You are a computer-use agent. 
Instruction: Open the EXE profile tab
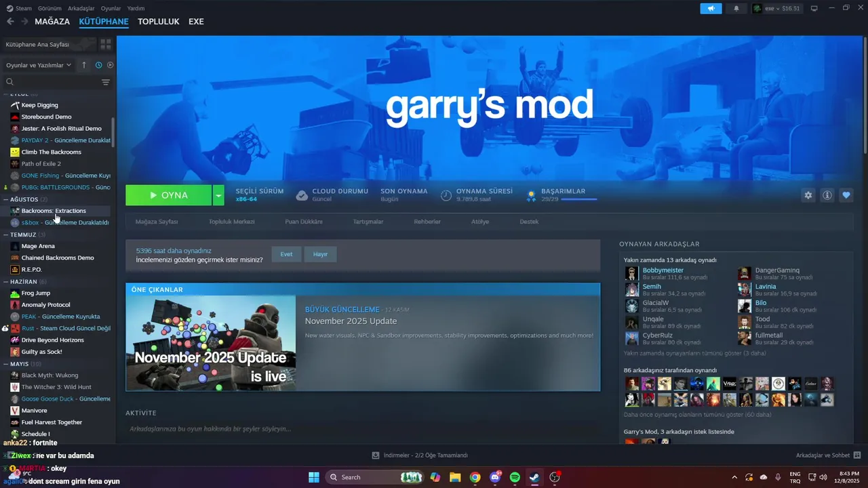pos(196,21)
